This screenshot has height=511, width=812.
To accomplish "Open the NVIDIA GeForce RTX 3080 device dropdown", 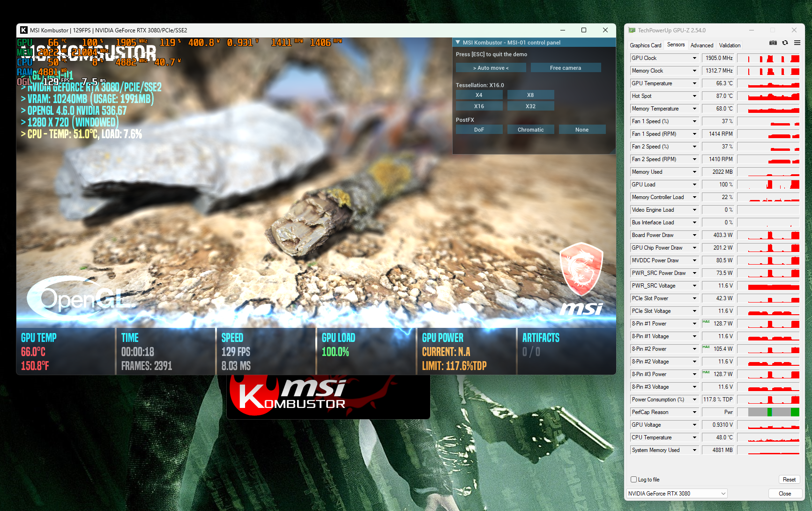I will pyautogui.click(x=677, y=494).
